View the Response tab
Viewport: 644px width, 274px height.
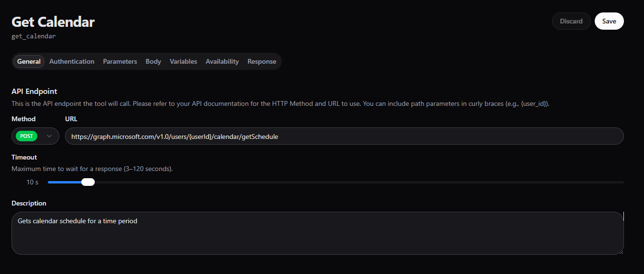pos(262,62)
